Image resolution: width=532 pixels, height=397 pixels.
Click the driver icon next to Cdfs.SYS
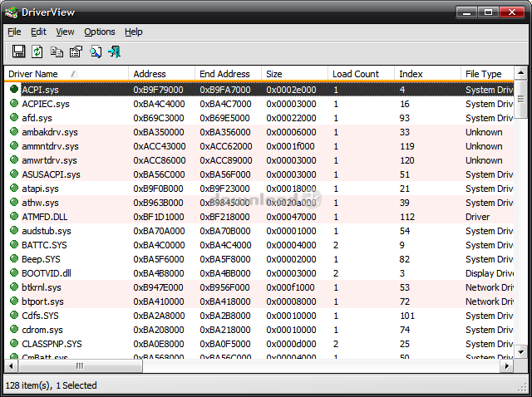pyautogui.click(x=14, y=316)
